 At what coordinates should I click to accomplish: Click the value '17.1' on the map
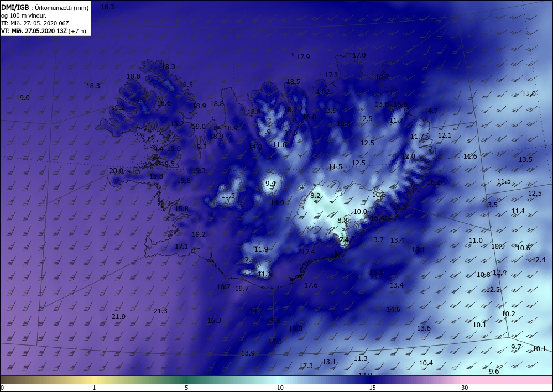tap(181, 247)
